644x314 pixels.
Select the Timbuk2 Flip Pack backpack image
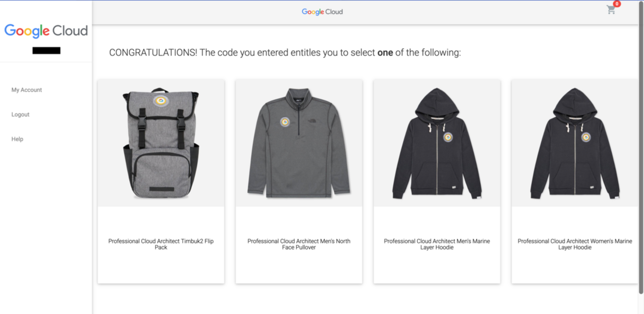click(161, 144)
